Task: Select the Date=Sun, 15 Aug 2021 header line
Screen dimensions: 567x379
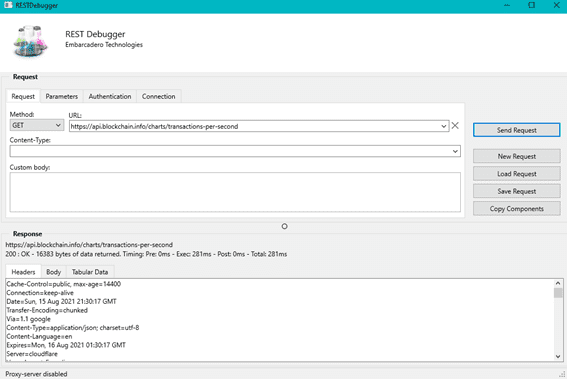Action: (61, 301)
